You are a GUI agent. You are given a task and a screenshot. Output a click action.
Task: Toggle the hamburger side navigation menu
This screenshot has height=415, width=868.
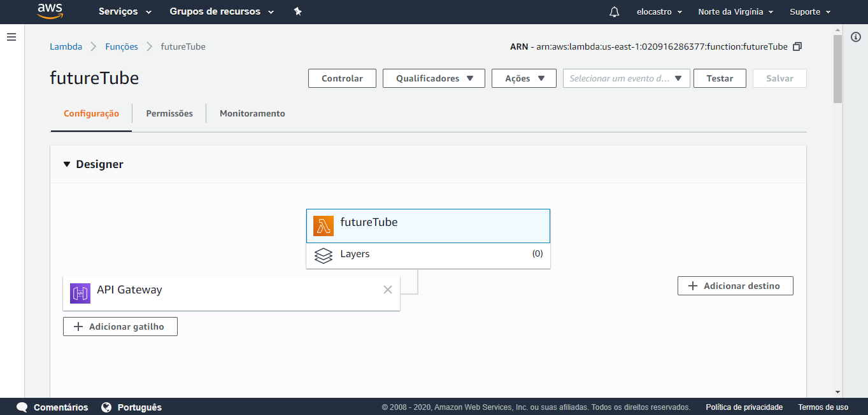11,37
